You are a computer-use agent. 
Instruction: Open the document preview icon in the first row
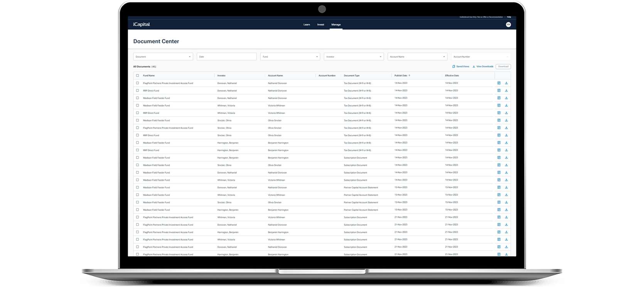coord(499,83)
